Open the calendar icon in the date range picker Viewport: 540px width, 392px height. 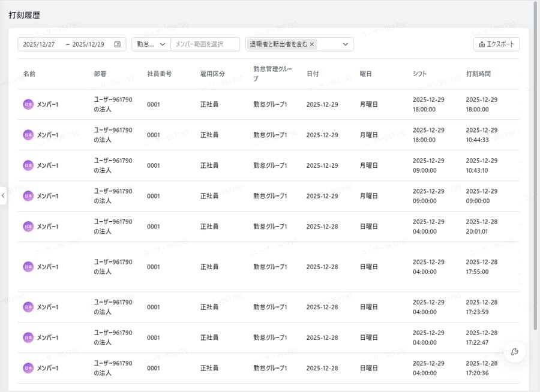(117, 44)
